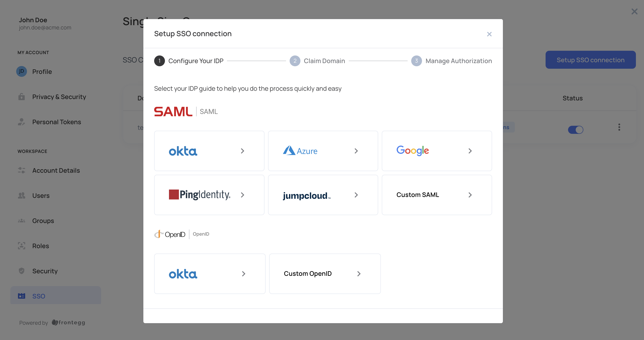
Task: Open the three-dot row options menu
Action: 619,127
